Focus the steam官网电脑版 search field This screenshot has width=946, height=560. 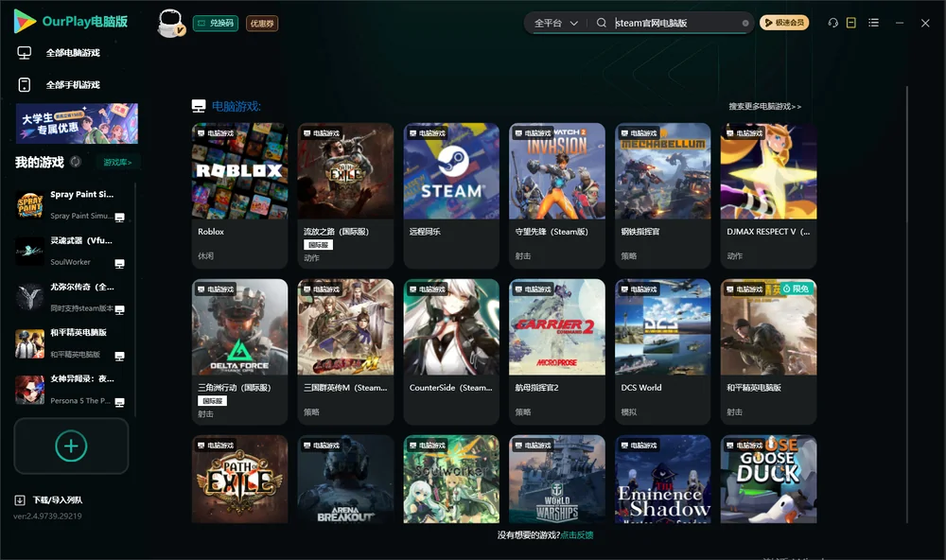coord(675,23)
